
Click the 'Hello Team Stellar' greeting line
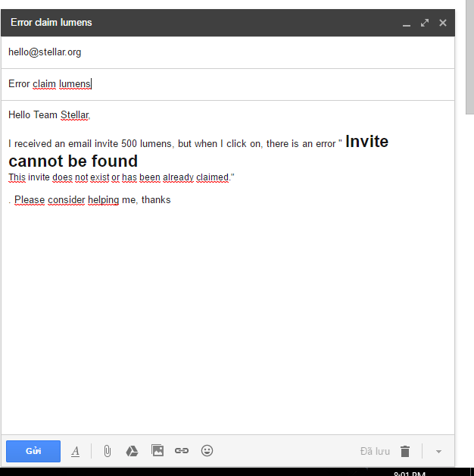point(49,115)
